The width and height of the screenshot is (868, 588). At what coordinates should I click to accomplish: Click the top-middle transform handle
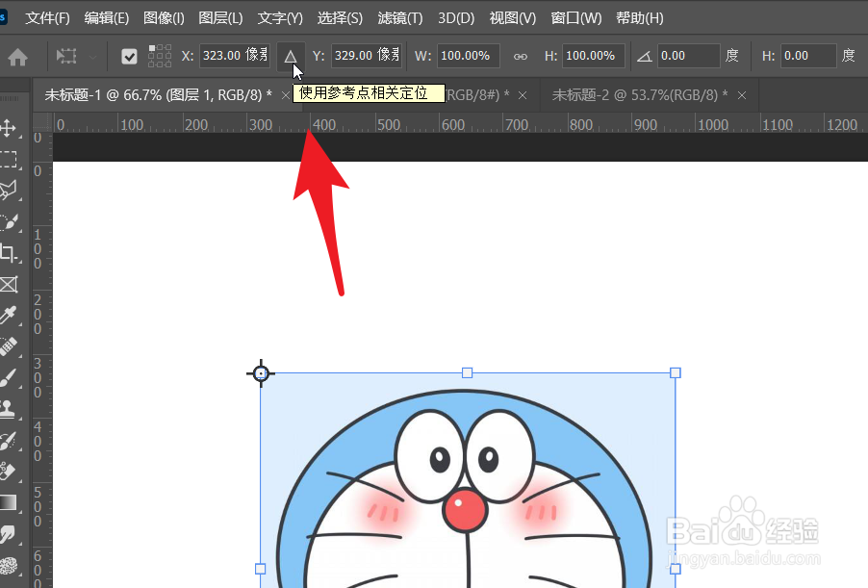click(468, 372)
